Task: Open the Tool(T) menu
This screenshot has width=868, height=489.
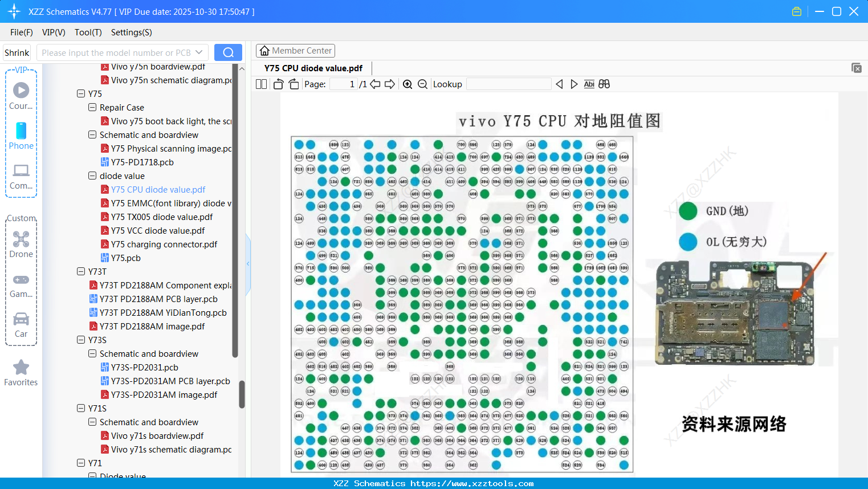Action: 88,32
